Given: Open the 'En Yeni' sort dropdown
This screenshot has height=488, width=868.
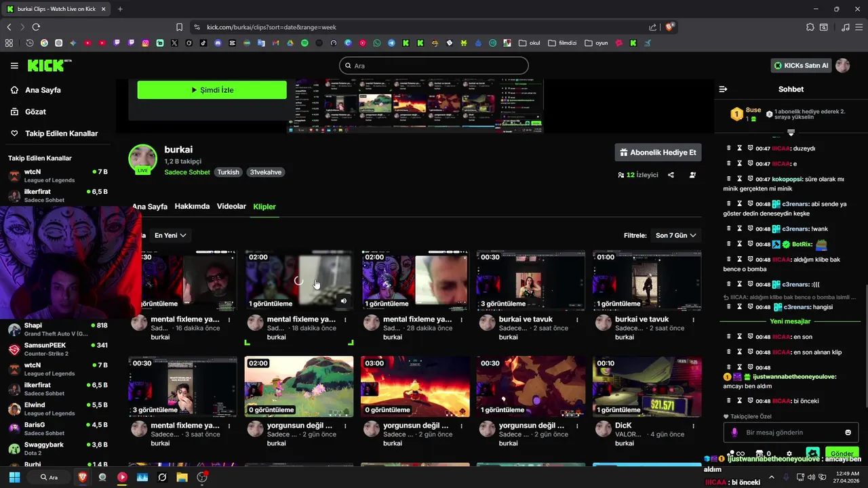Looking at the screenshot, I should (x=170, y=235).
